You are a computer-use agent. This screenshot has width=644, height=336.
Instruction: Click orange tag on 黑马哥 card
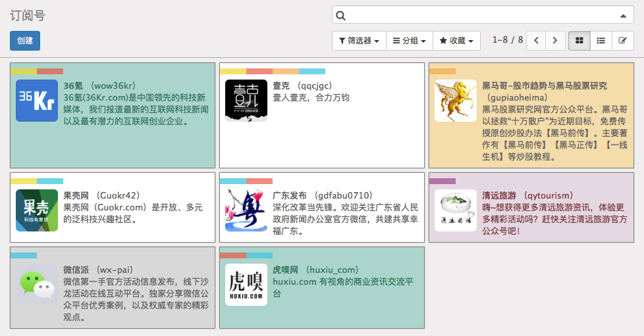[443, 72]
